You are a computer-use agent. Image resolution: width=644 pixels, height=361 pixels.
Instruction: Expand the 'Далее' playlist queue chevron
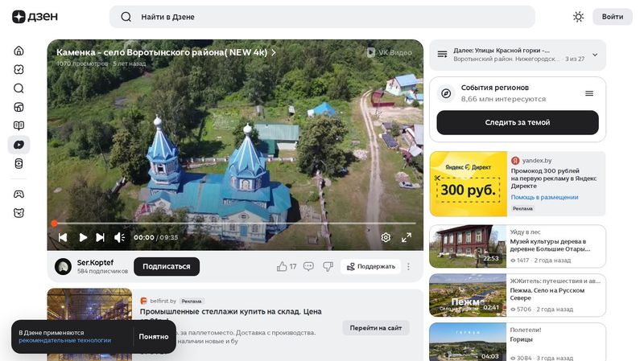pos(595,55)
